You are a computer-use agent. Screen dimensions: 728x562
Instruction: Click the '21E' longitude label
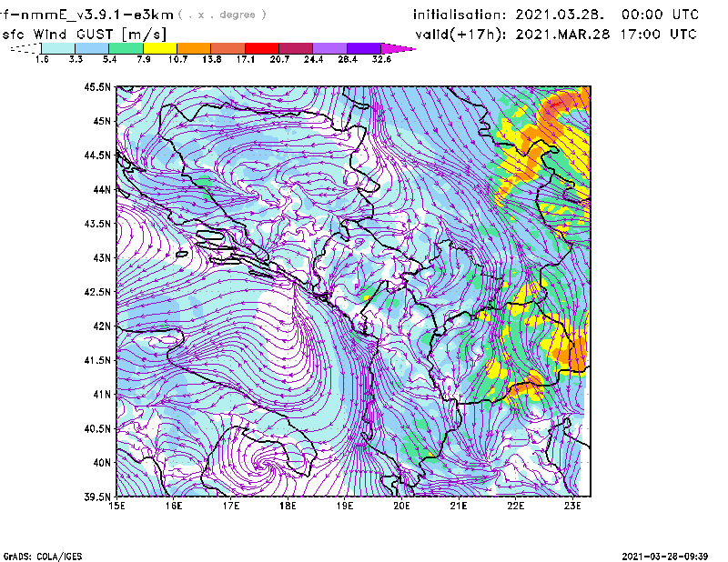[x=459, y=506]
